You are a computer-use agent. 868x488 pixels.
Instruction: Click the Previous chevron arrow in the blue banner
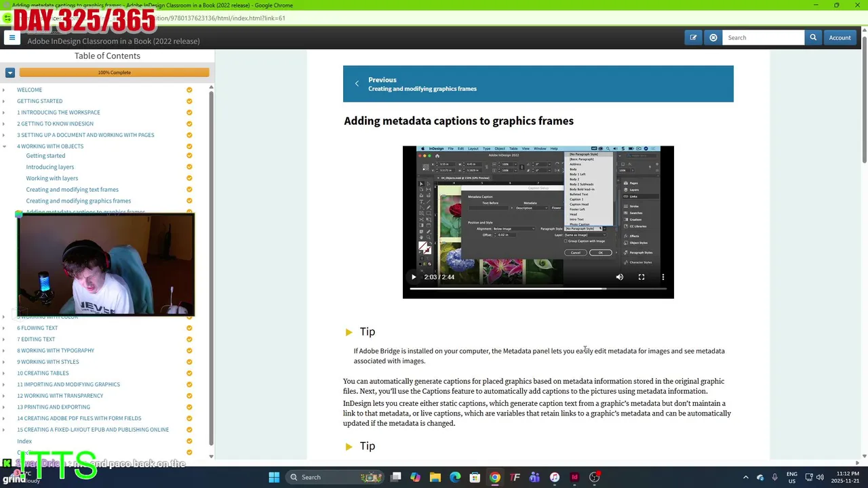click(x=357, y=84)
